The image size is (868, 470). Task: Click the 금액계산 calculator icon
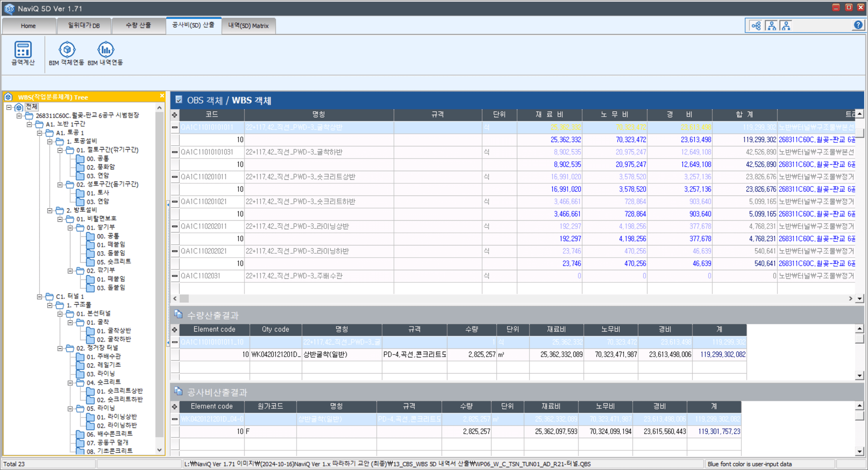23,50
